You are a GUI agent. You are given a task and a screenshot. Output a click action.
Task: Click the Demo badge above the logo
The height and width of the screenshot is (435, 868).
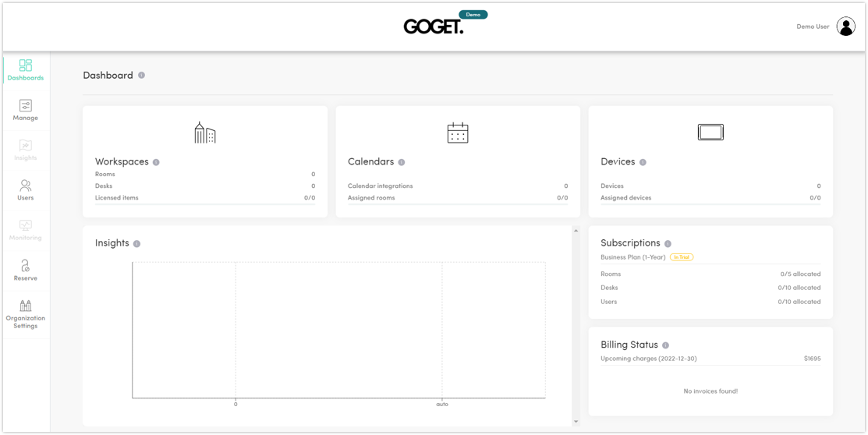point(473,14)
